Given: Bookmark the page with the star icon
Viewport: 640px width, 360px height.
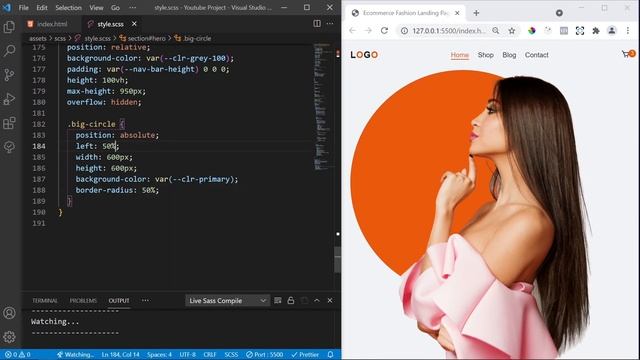Looking at the screenshot, I should click(511, 31).
